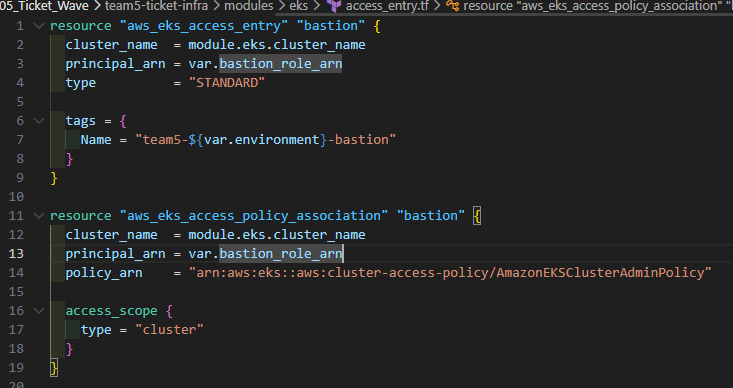This screenshot has width=733, height=388.
Task: Click the resource aws_eks_access_policy_association breadcrumb
Action: (592, 6)
